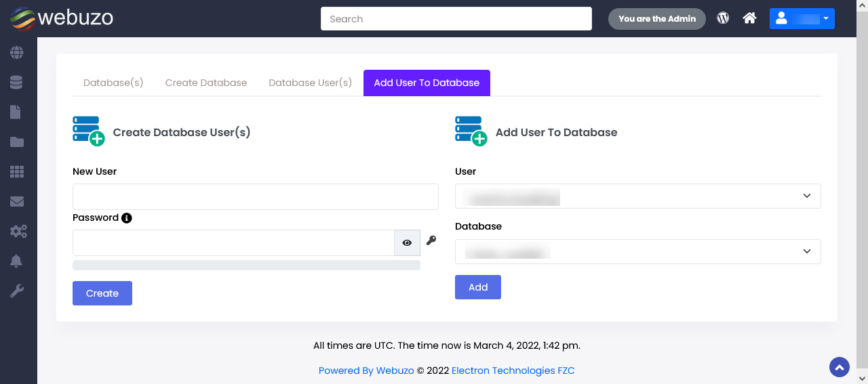Switch to the Create Database tab
868x384 pixels.
206,83
